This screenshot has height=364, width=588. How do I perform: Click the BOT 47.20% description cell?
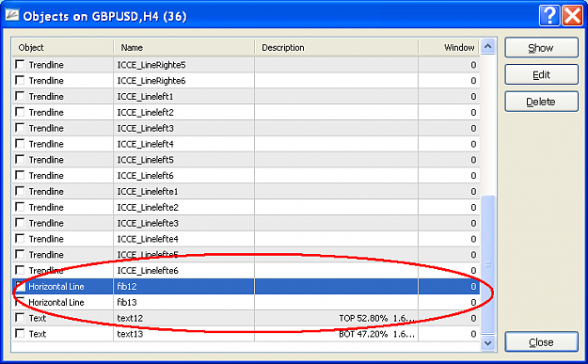[x=337, y=334]
